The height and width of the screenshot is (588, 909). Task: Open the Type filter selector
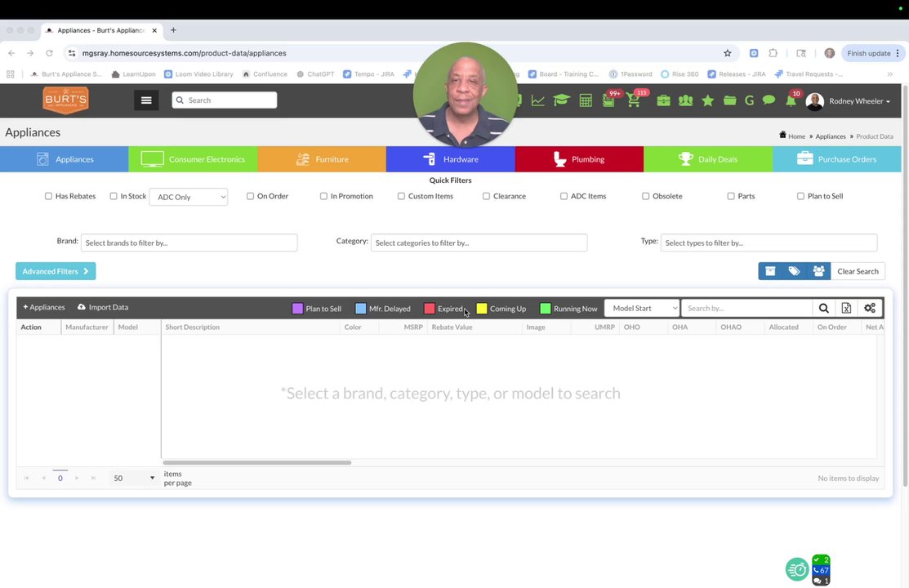click(x=769, y=243)
